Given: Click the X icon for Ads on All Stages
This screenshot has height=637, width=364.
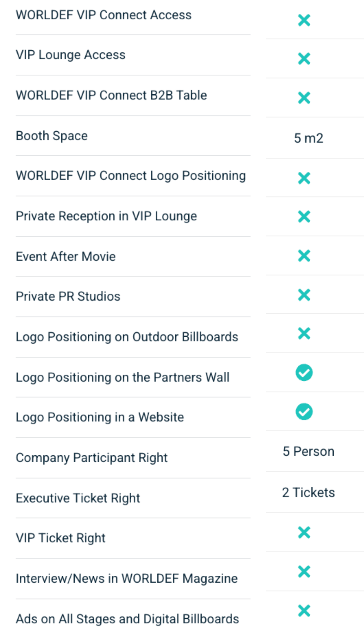Looking at the screenshot, I should click(304, 611).
